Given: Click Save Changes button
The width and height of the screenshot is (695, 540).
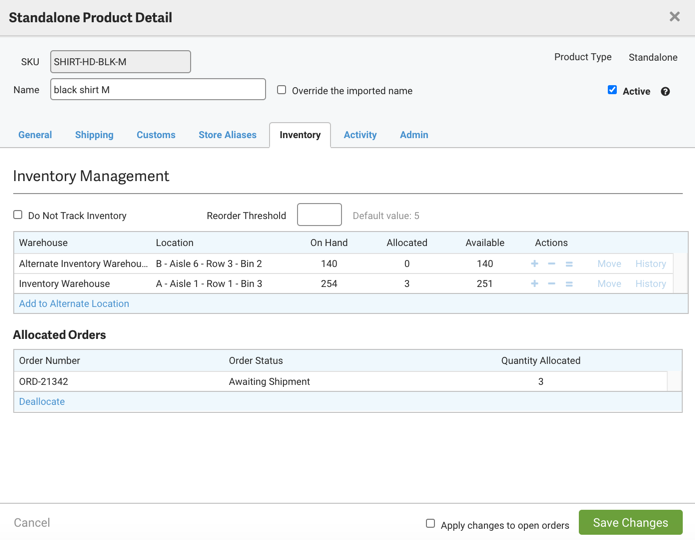Looking at the screenshot, I should (630, 523).
